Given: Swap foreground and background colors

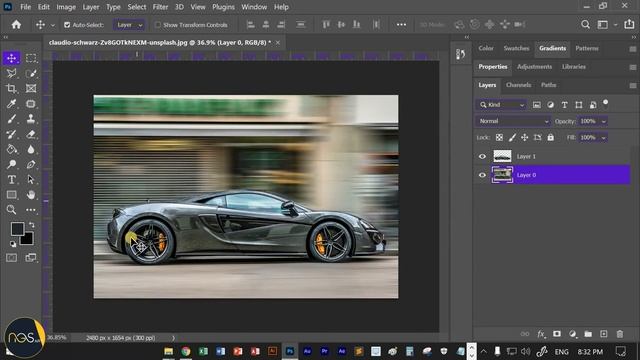Looking at the screenshot, I should point(31,225).
